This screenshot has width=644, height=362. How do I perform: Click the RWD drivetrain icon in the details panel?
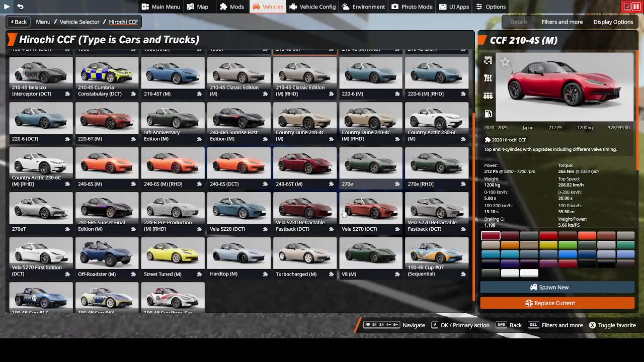tap(488, 60)
